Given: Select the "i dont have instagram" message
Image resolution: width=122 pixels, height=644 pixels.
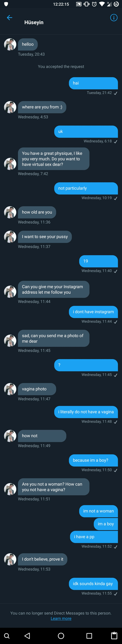Looking at the screenshot, I should click(x=93, y=312).
